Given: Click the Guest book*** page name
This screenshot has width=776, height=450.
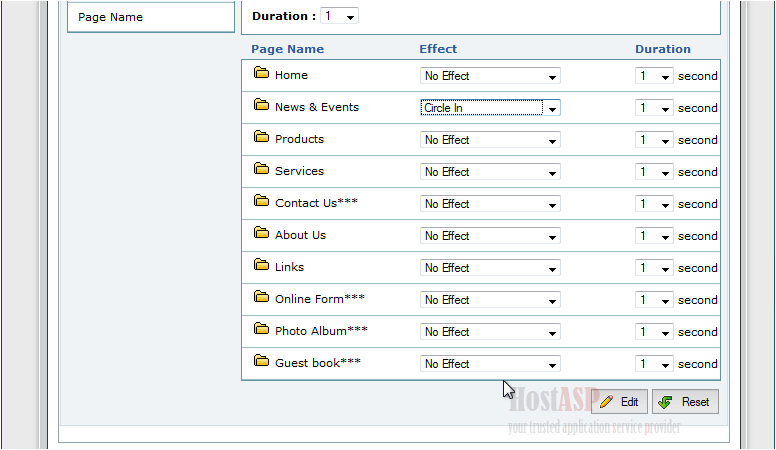Looking at the screenshot, I should pos(318,363).
